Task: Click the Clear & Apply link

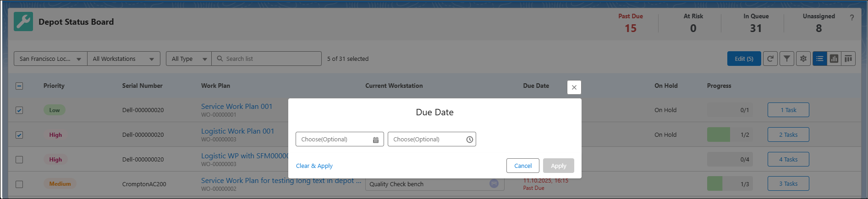Action: [x=314, y=166]
